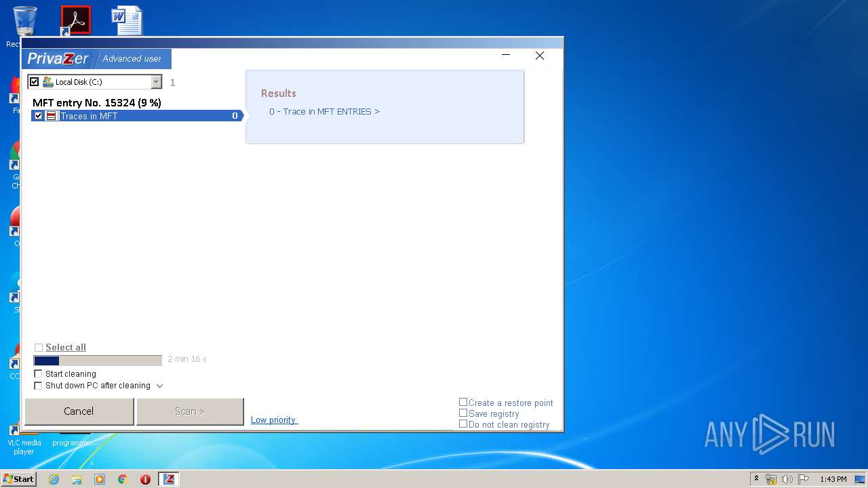Click the 1:43 PM clock

click(x=833, y=479)
